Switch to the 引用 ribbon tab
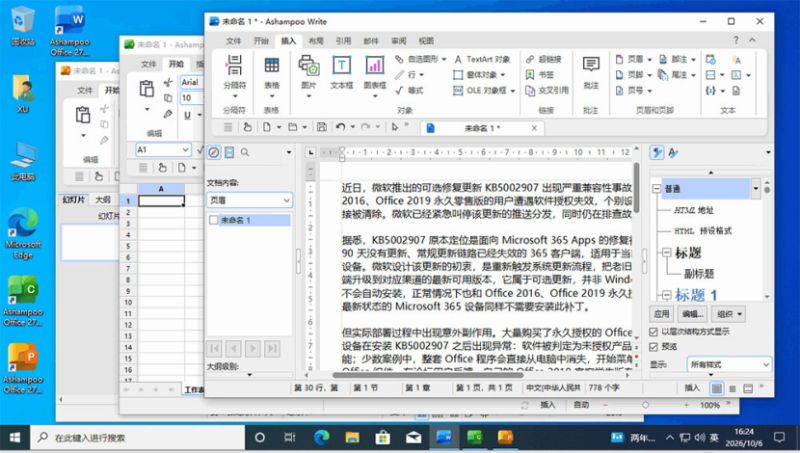 pyautogui.click(x=343, y=41)
